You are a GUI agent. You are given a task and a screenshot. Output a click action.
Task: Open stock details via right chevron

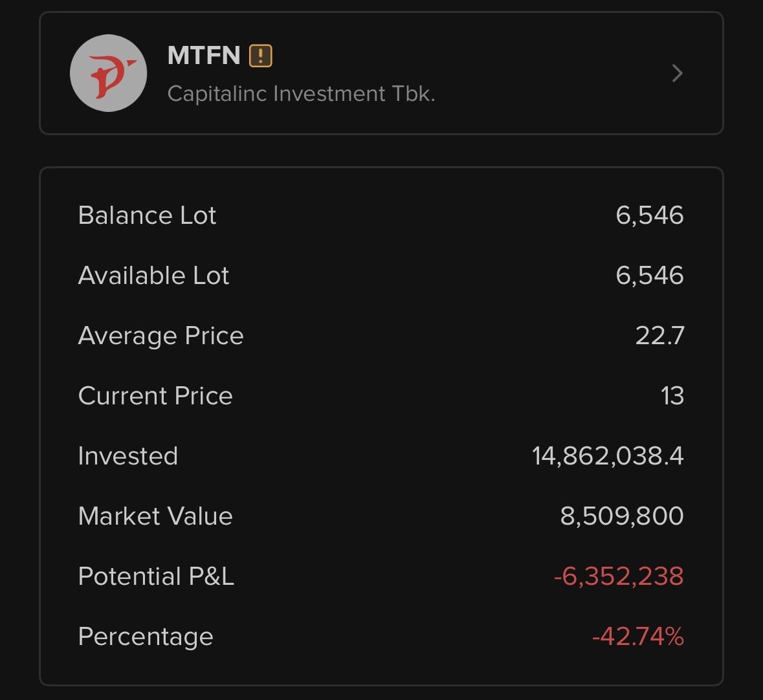pyautogui.click(x=677, y=73)
